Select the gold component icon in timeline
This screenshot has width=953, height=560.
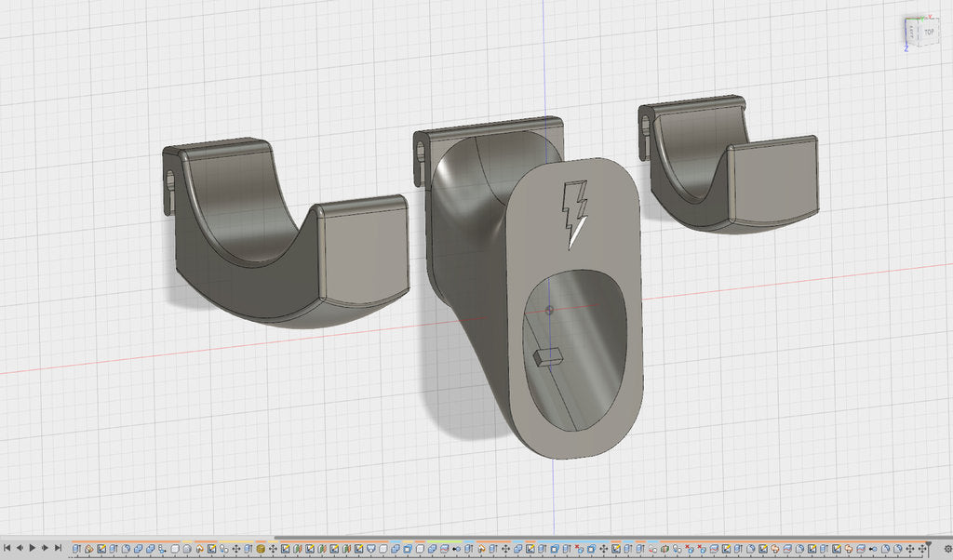[x=260, y=549]
